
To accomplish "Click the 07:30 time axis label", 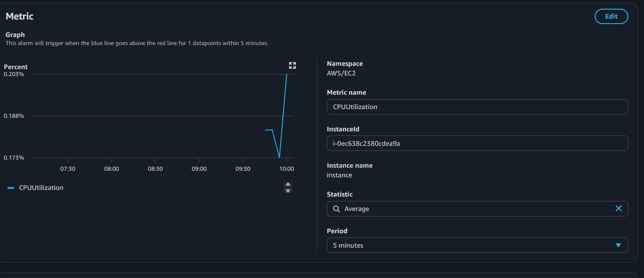I will pyautogui.click(x=68, y=169).
